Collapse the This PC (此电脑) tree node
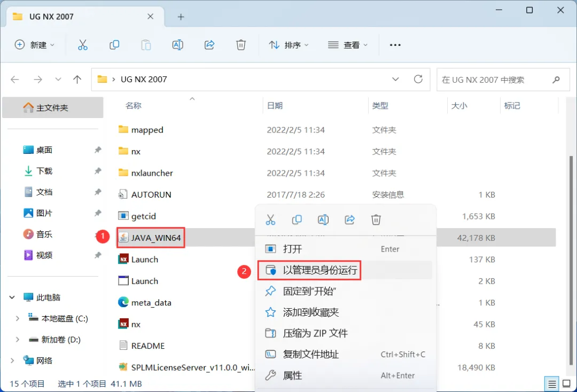Image resolution: width=577 pixels, height=392 pixels. tap(12, 297)
